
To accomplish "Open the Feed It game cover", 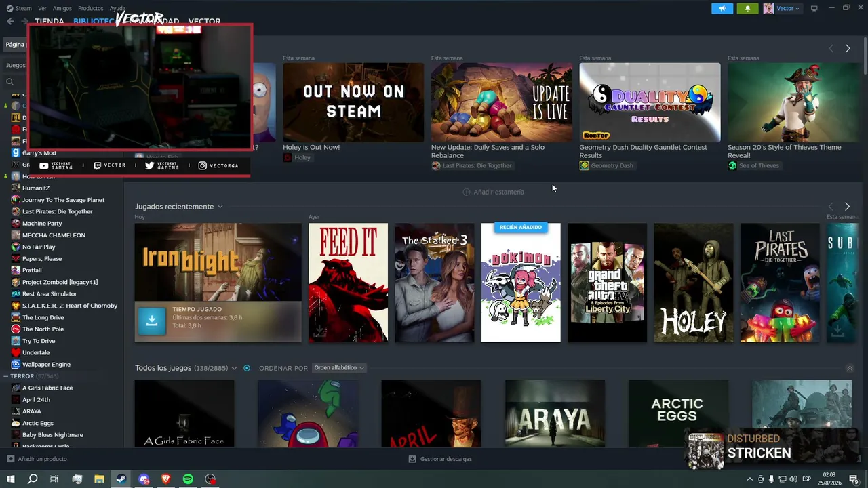I will (x=349, y=283).
